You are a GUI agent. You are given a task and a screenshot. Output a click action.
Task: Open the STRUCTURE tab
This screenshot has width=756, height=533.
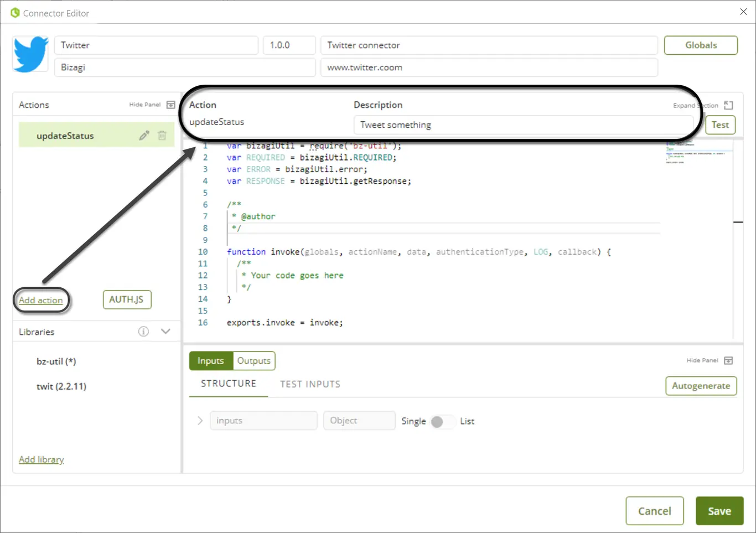(x=229, y=384)
